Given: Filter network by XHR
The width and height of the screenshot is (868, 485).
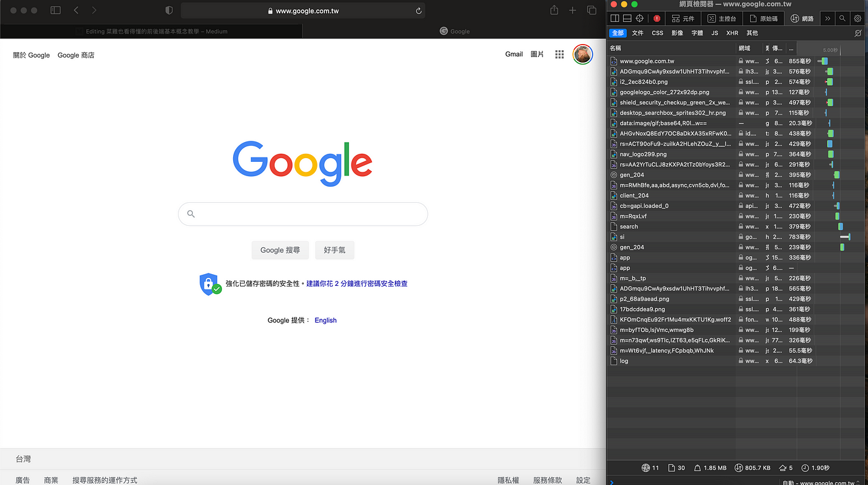Looking at the screenshot, I should 732,33.
